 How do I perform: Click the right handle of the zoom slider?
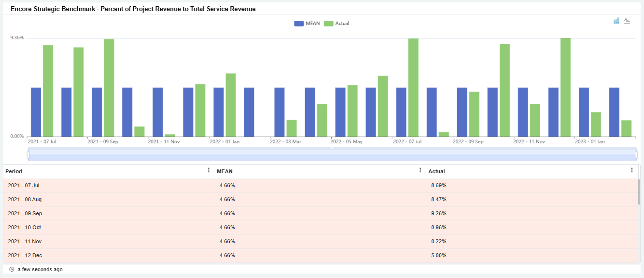636,154
